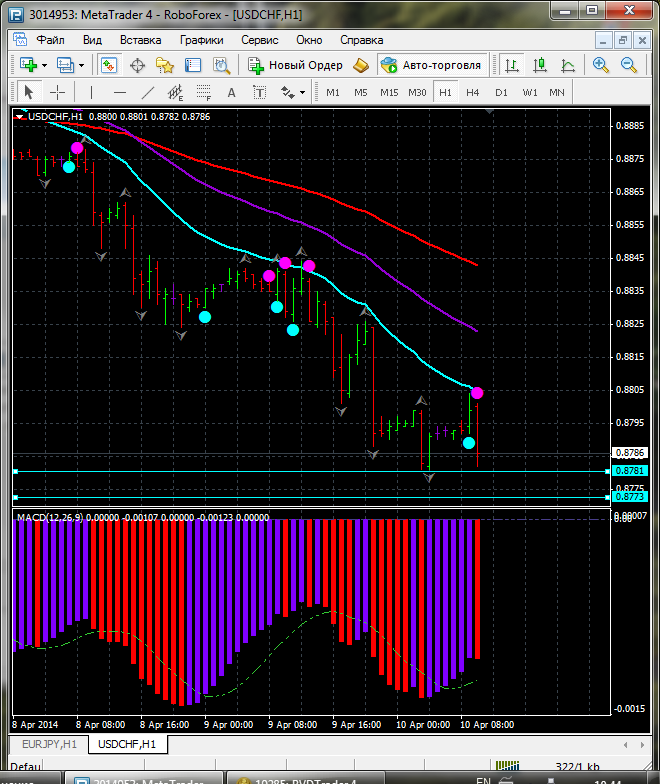
Task: Click the Новый Ордер button
Action: click(x=295, y=65)
